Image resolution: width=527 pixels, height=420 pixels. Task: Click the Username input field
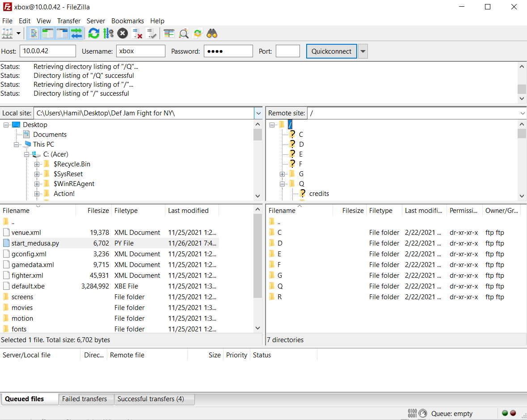[141, 51]
